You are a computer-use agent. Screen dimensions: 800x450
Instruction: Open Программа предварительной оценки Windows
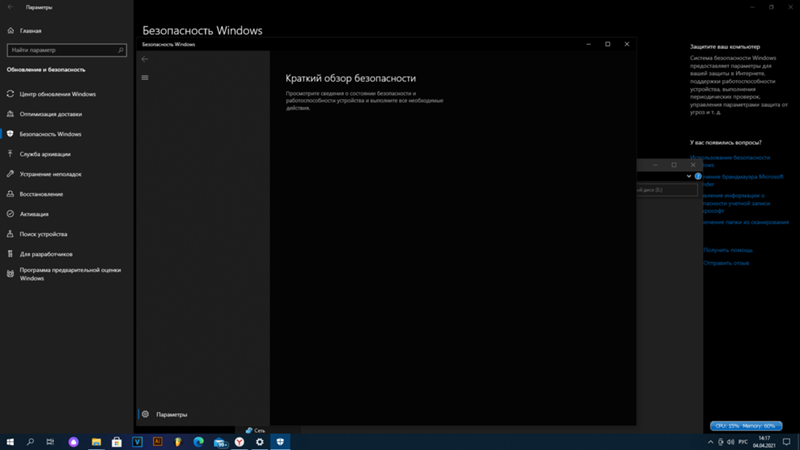click(70, 274)
